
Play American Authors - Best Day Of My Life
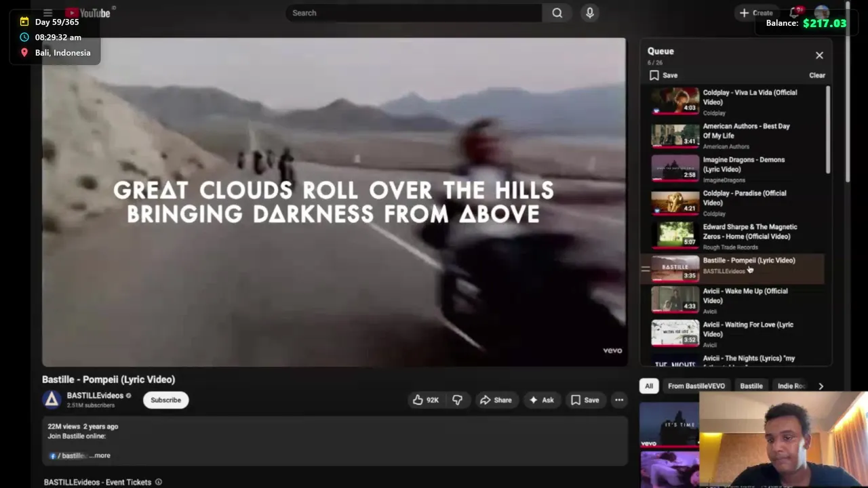pyautogui.click(x=734, y=136)
